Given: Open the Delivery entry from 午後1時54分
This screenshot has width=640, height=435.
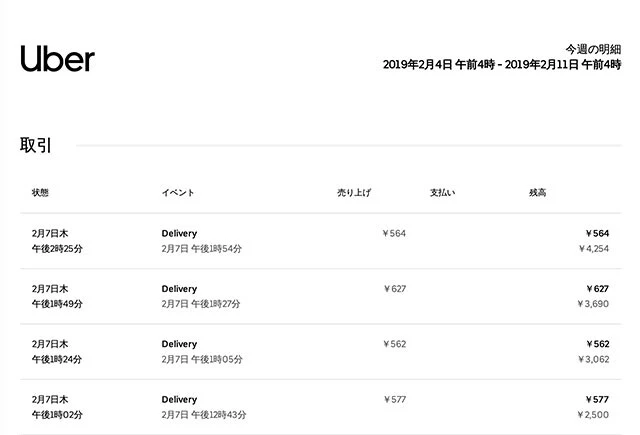Looking at the screenshot, I should (180, 233).
